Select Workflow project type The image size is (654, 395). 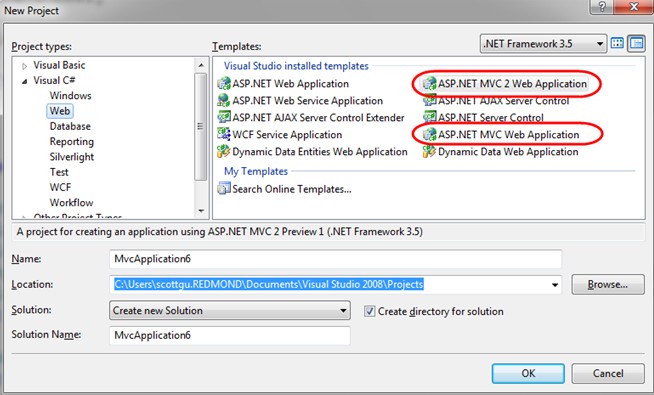pos(71,203)
